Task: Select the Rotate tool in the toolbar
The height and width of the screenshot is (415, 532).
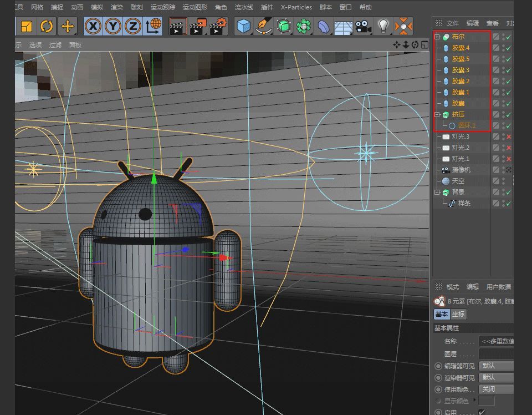Action: point(47,26)
